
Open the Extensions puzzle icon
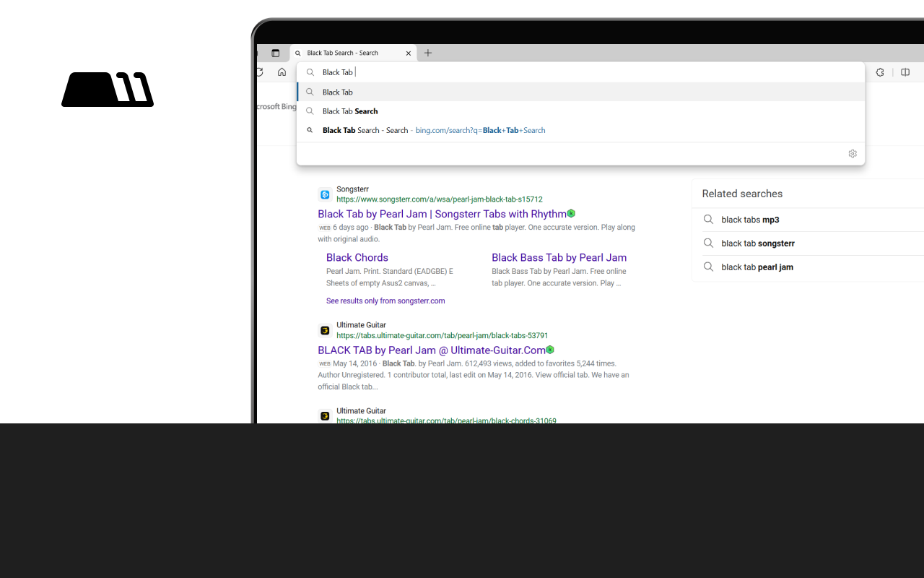pos(880,72)
